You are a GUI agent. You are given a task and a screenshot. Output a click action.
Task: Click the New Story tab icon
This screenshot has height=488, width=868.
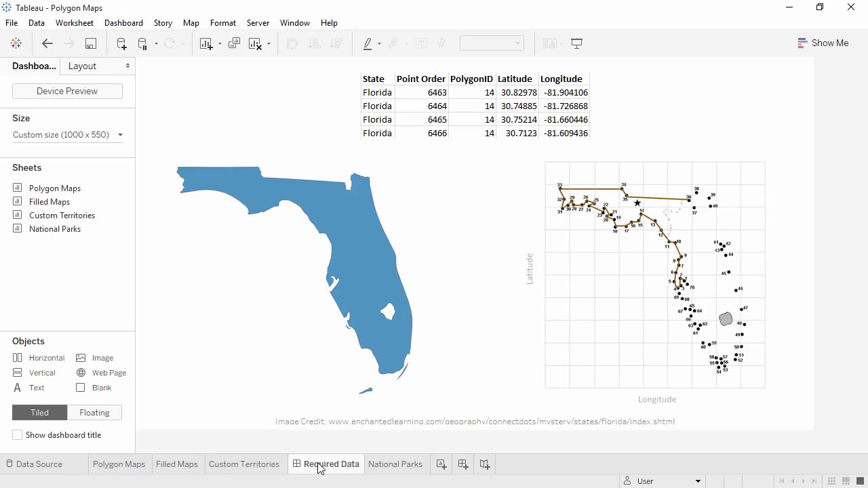click(485, 464)
